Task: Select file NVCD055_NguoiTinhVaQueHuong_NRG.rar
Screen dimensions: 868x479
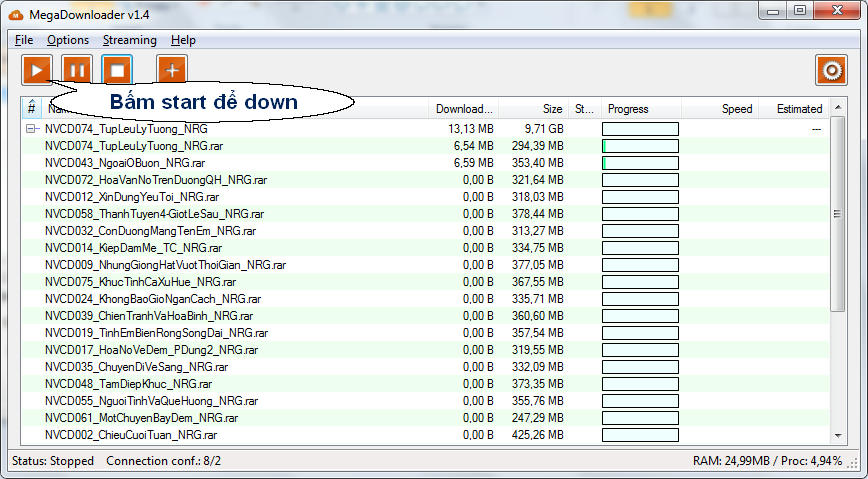Action: point(152,401)
